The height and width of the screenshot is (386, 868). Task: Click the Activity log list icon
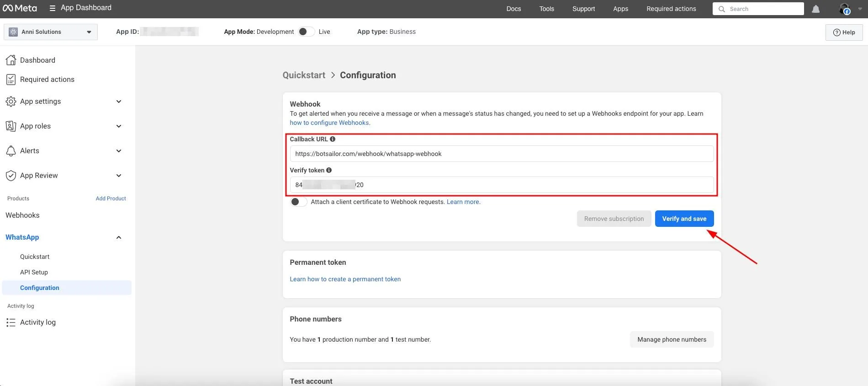pyautogui.click(x=11, y=322)
